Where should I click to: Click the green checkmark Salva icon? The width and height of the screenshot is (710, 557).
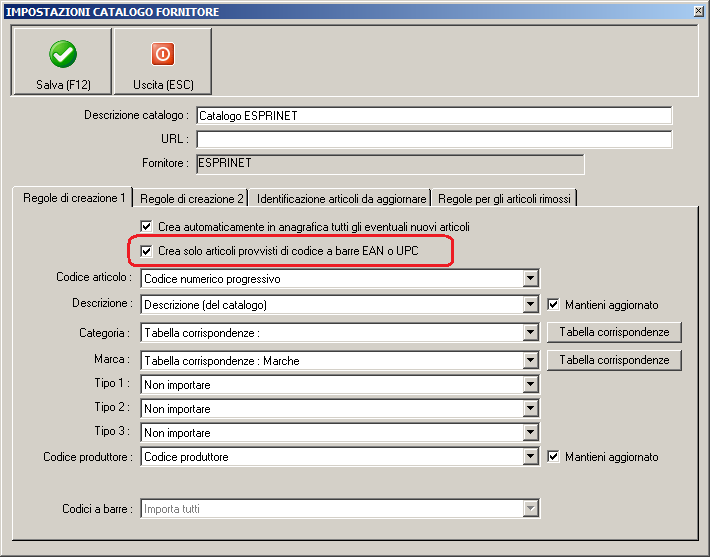tap(63, 54)
